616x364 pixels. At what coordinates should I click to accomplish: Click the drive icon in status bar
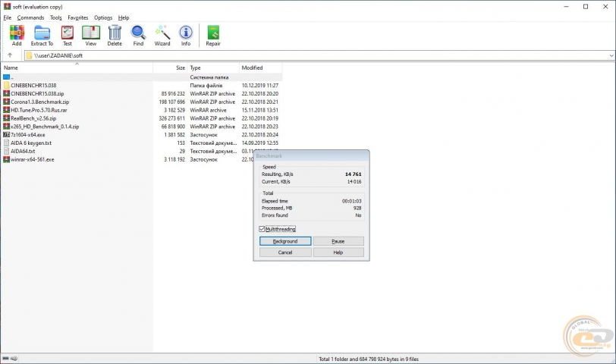(x=5, y=359)
